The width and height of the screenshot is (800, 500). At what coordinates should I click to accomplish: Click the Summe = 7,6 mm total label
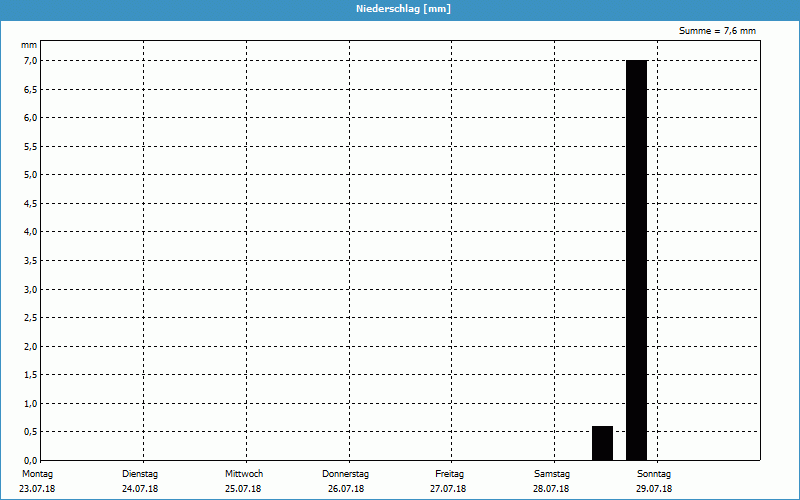[717, 31]
